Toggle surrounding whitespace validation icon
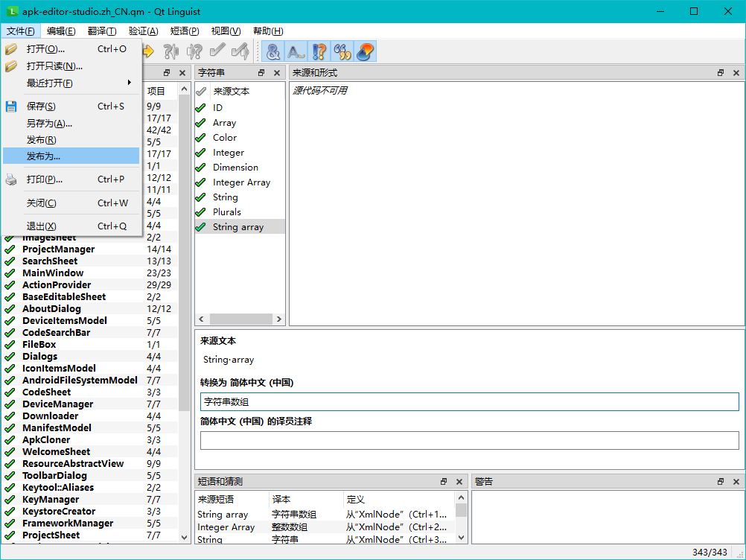Viewport: 746px width, 560px height. 296,51
